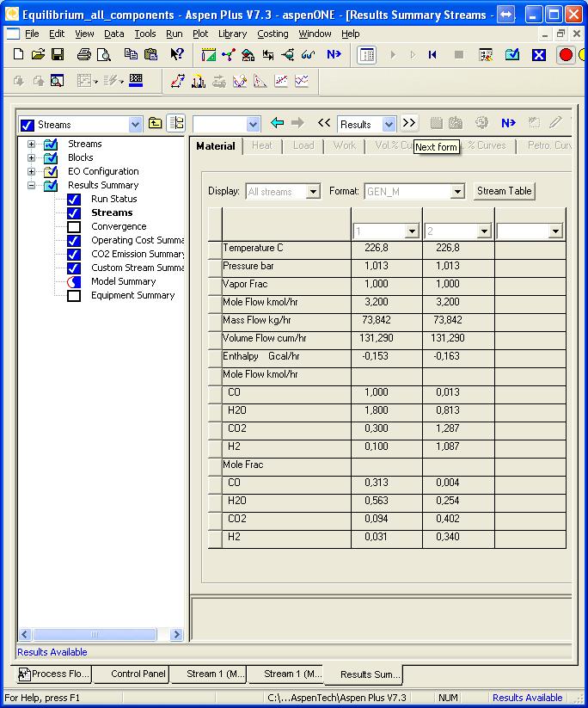Open the Data menu
Screen dimensions: 588x708
point(113,34)
